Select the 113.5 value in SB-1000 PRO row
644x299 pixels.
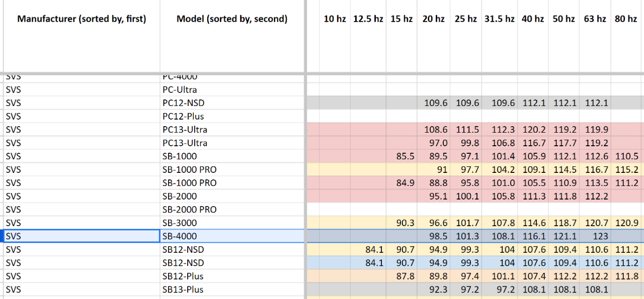coord(595,183)
